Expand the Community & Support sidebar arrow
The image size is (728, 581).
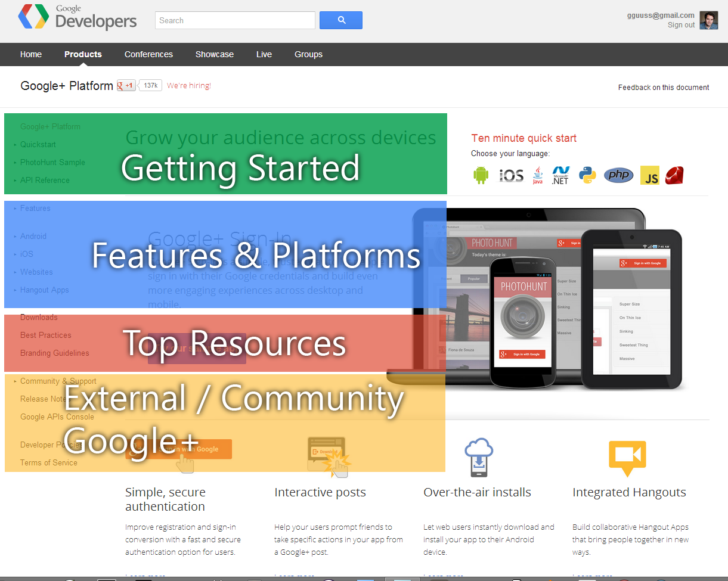(15, 381)
